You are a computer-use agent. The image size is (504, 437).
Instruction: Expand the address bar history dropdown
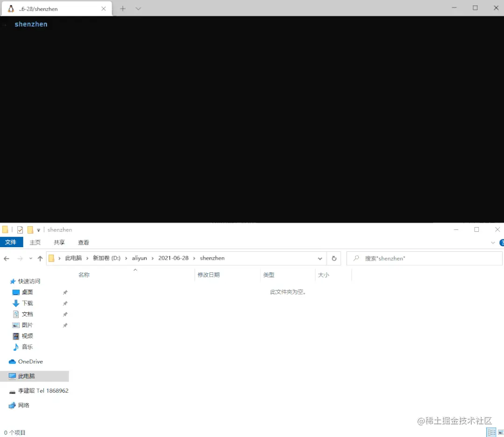coord(320,258)
